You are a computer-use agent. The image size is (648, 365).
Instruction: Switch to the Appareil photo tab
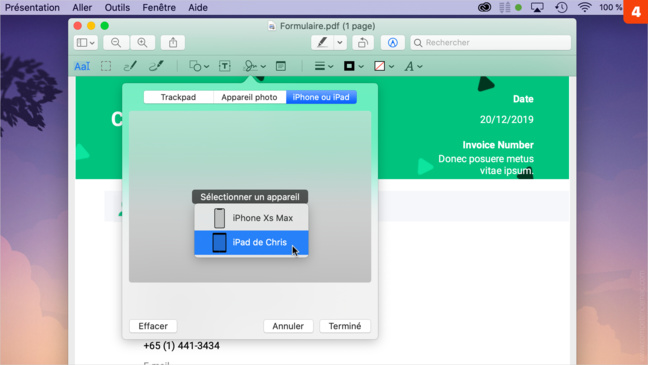(249, 97)
